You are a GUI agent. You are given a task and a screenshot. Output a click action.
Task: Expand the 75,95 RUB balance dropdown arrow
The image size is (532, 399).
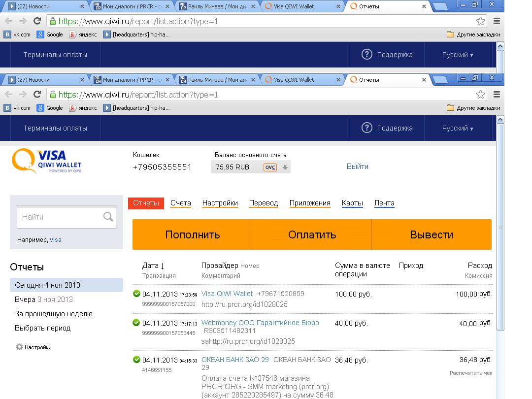[285, 167]
